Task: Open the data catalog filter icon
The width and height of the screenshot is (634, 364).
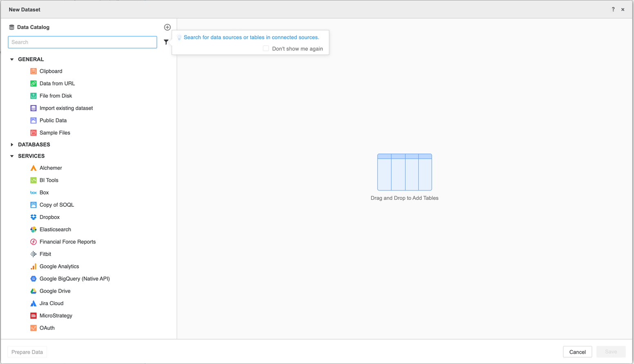Action: 166,42
